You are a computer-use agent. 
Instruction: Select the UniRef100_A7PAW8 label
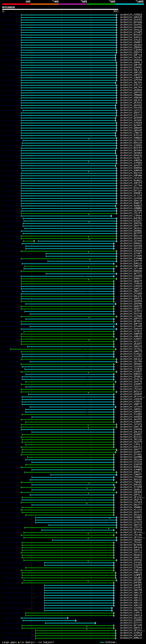click(131, 259)
